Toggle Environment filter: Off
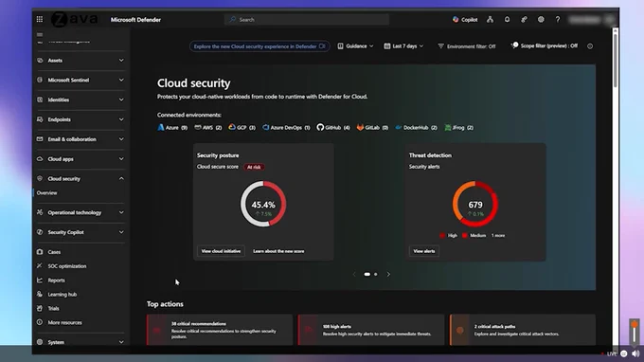The width and height of the screenshot is (644, 362). [x=467, y=46]
